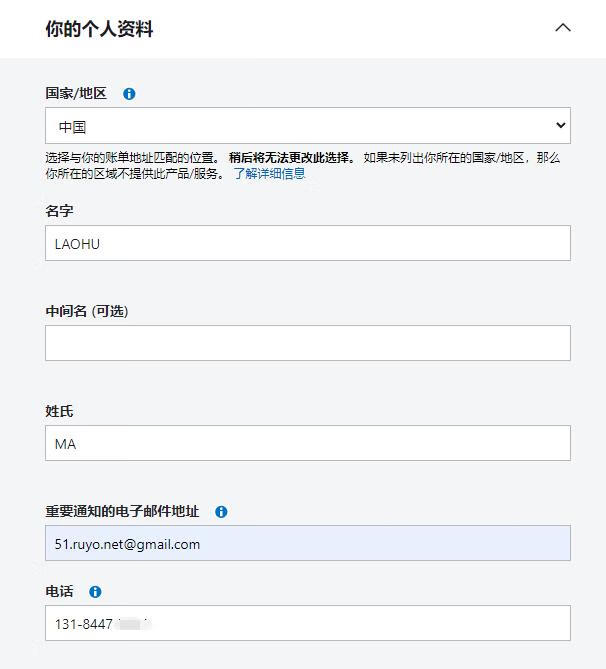The height and width of the screenshot is (669, 606).
Task: Click the 姓氏 field label
Action: point(59,411)
